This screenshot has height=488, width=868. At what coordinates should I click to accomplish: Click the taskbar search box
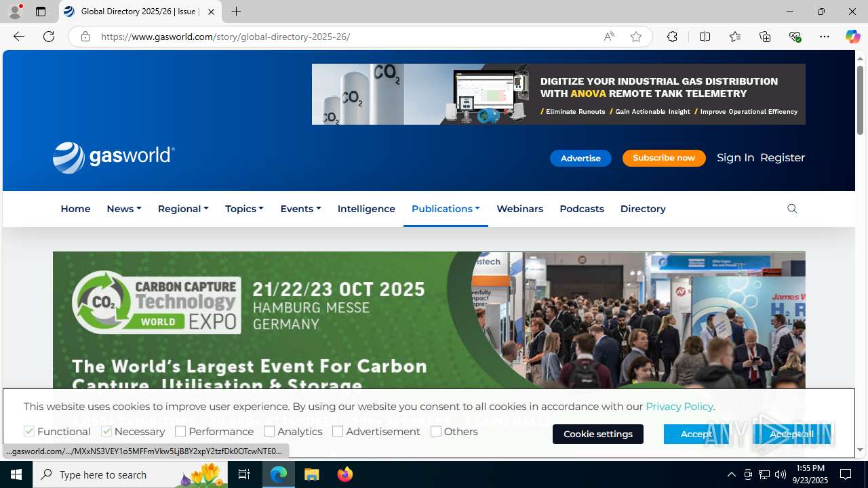[x=132, y=474]
